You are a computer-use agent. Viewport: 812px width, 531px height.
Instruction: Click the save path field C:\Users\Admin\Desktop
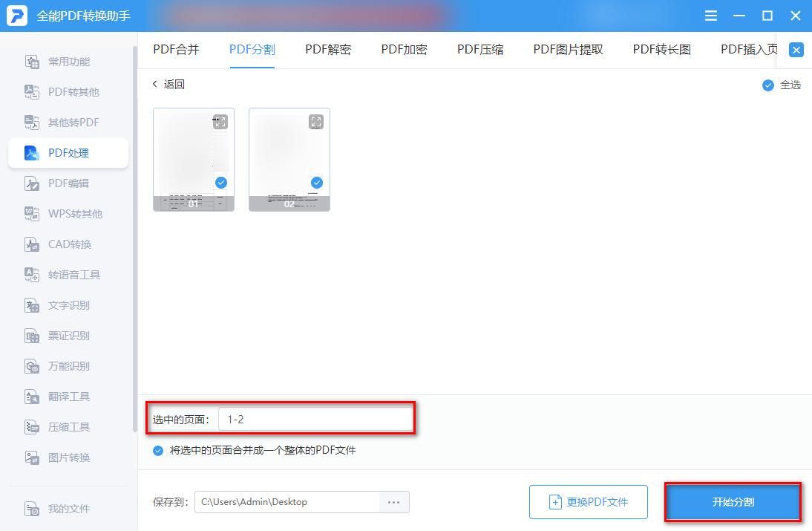click(287, 502)
